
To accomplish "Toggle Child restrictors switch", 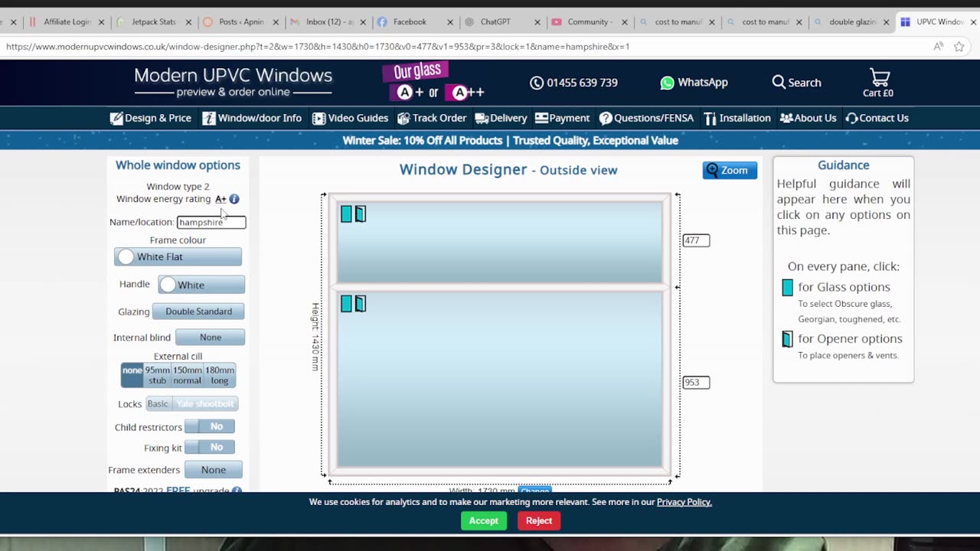I will [x=210, y=426].
